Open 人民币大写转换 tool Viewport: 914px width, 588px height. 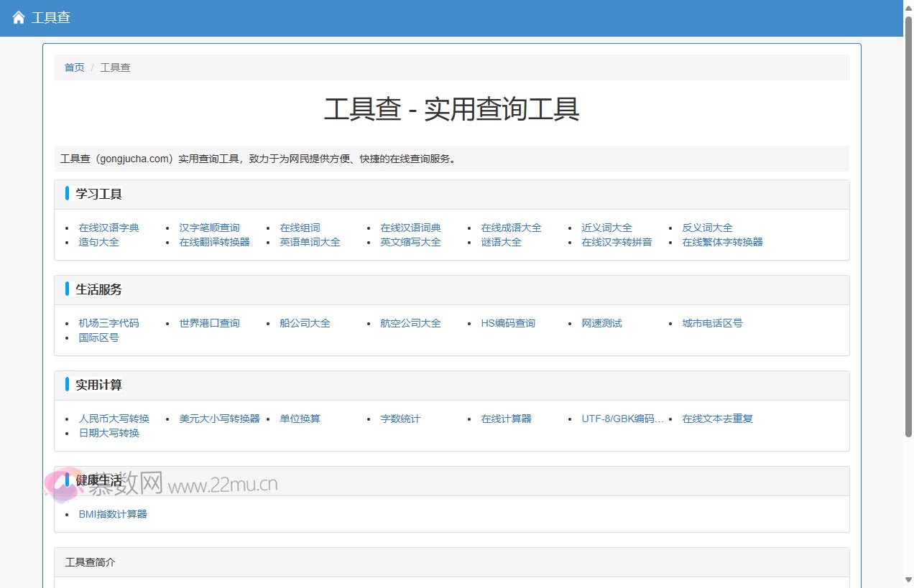(x=114, y=419)
